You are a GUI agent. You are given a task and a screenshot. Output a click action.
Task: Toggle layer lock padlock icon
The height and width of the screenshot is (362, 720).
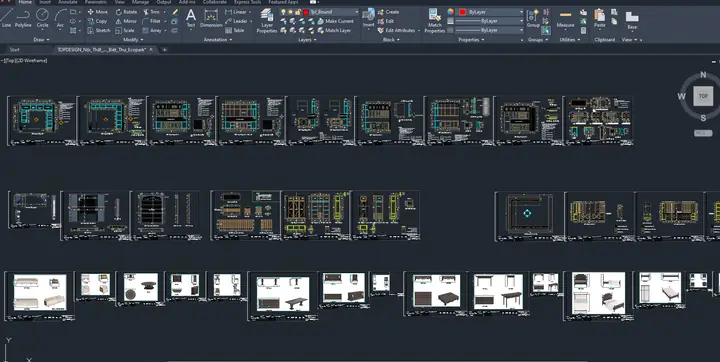tap(298, 12)
